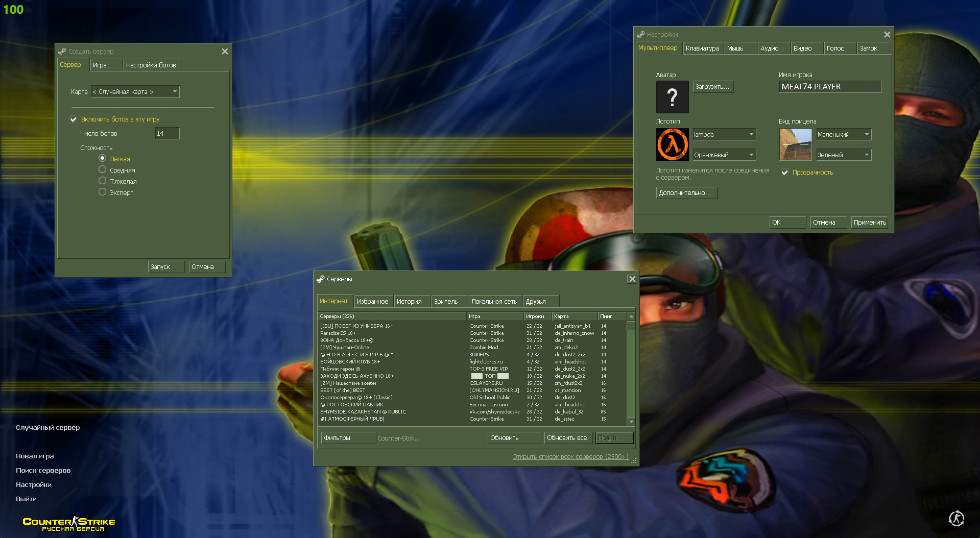Select Эксперт difficulty radio button
The width and height of the screenshot is (980, 538).
[102, 192]
